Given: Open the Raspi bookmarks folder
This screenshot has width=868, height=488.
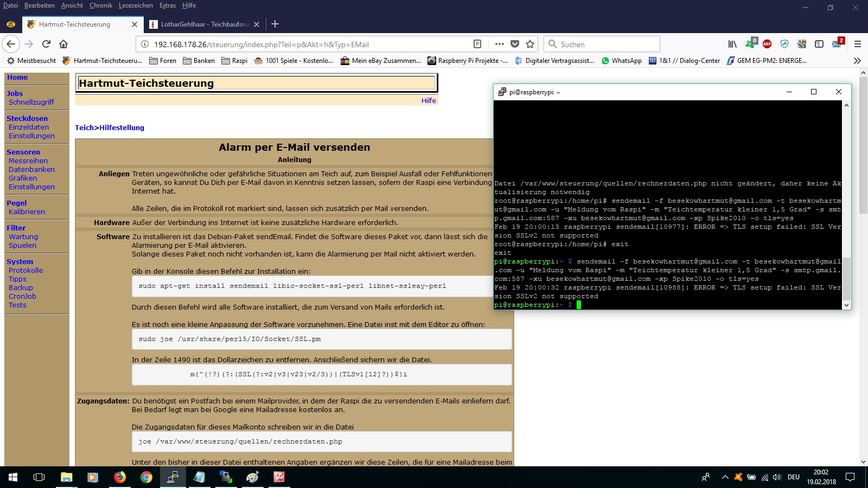Looking at the screenshot, I should [234, 61].
